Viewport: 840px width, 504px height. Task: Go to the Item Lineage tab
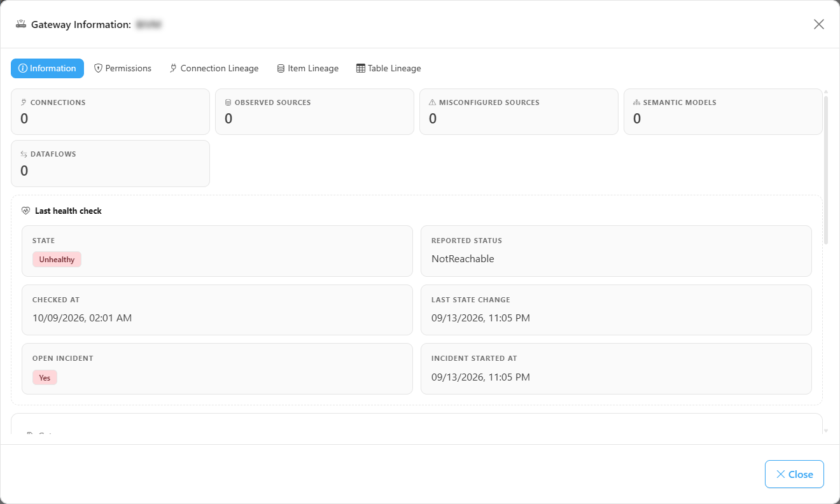(307, 68)
